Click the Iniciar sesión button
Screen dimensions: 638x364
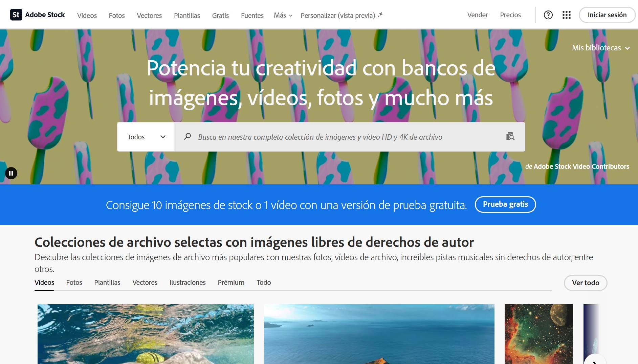point(607,15)
